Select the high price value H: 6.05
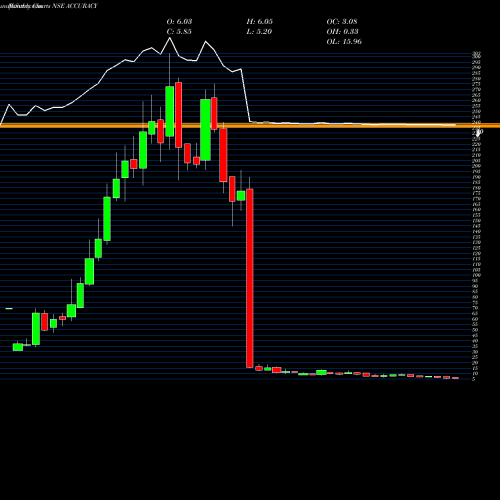 click(260, 21)
